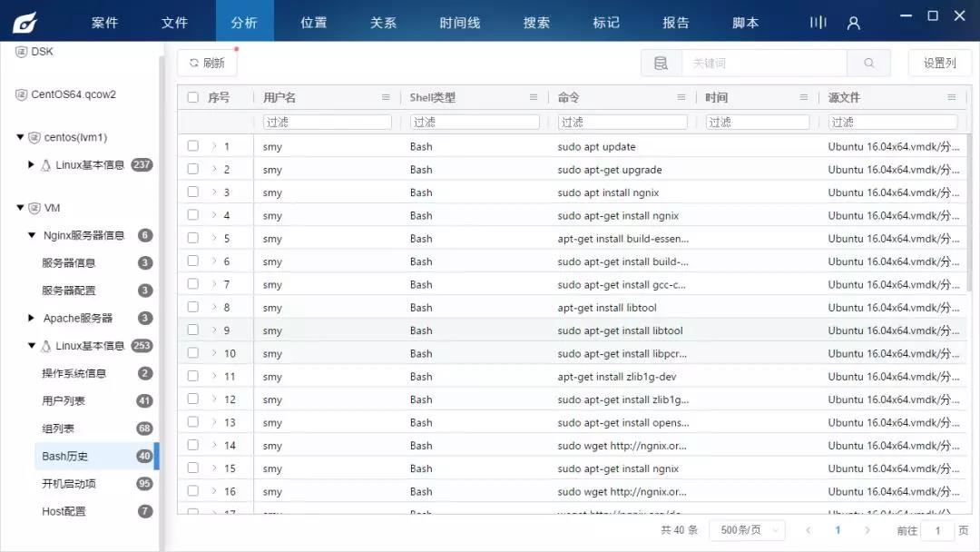Open the user profile icon in title bar
Viewport: 980px width, 552px height.
pos(852,22)
